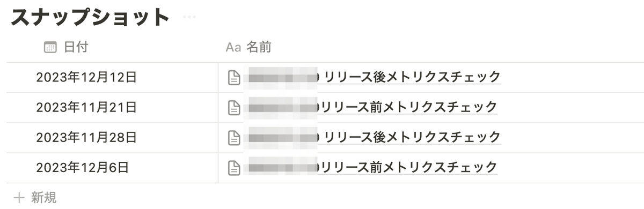The height and width of the screenshot is (209, 644).
Task: Open page icon in 2023年11月21日 row
Action: tap(234, 108)
